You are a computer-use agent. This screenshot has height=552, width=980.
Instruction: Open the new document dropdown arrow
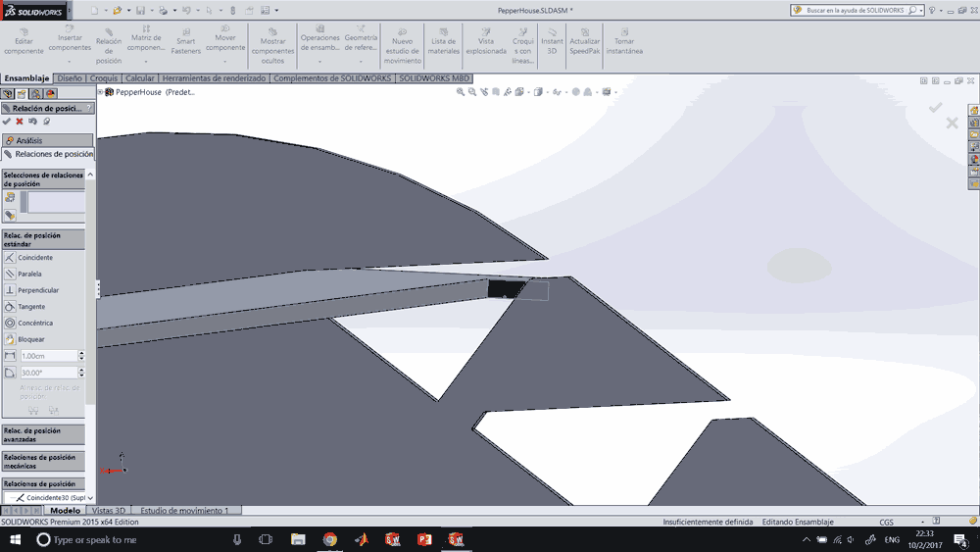tap(106, 11)
